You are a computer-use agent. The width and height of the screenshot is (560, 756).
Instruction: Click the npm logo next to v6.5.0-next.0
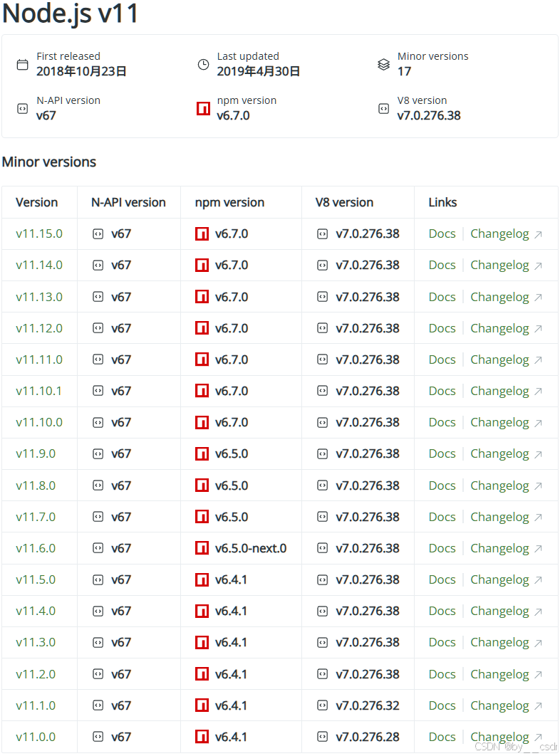pyautogui.click(x=202, y=547)
